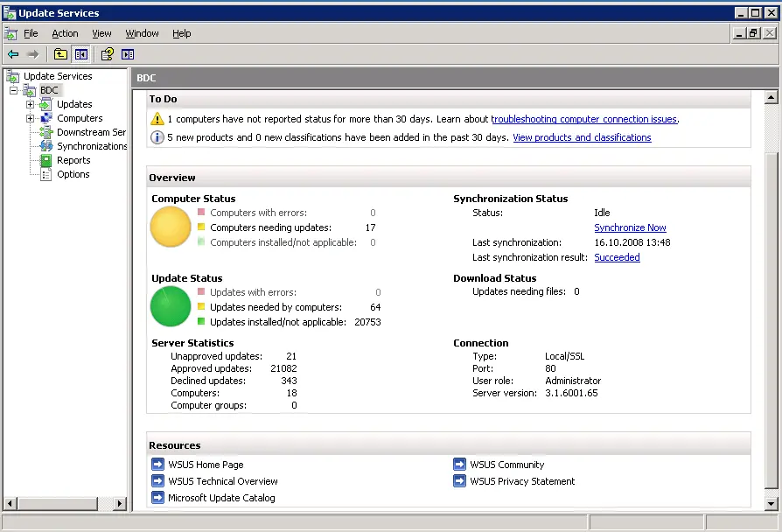Click the yellow Updates needed by computers swatch

[x=201, y=306]
